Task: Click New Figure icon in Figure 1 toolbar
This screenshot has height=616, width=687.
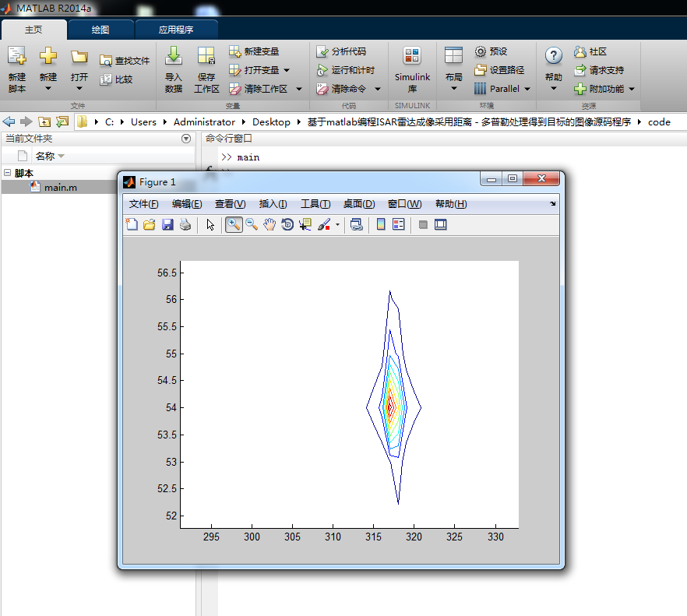Action: [x=132, y=225]
